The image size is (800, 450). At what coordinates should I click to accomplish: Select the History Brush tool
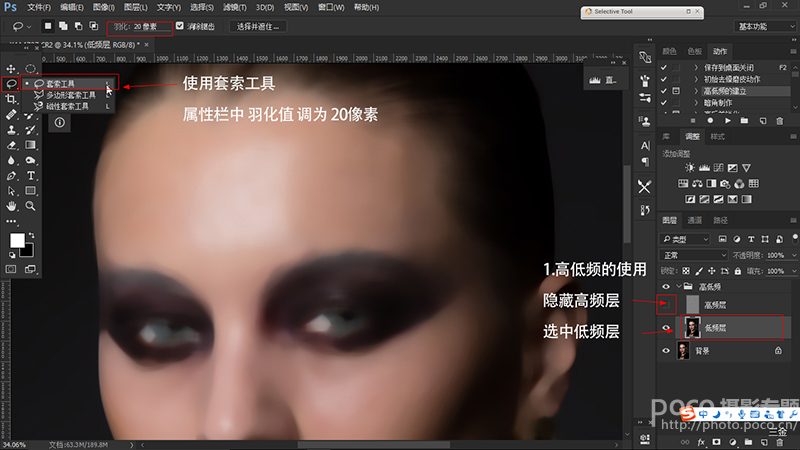pyautogui.click(x=31, y=130)
